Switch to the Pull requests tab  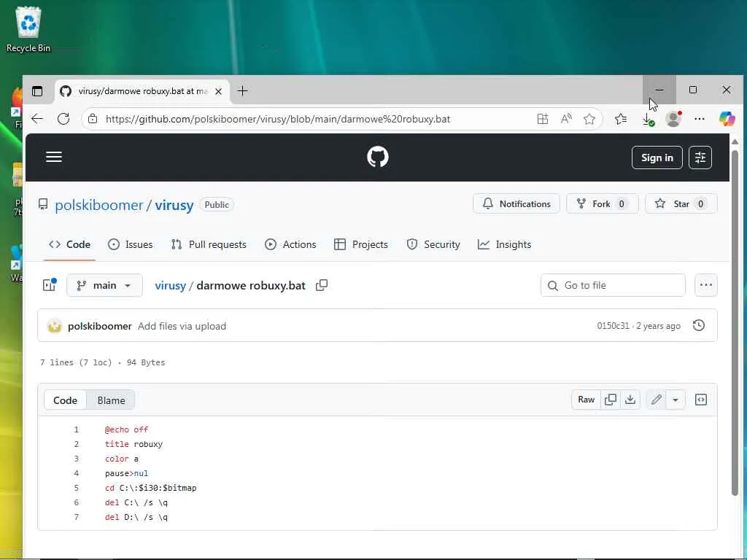pyautogui.click(x=209, y=244)
